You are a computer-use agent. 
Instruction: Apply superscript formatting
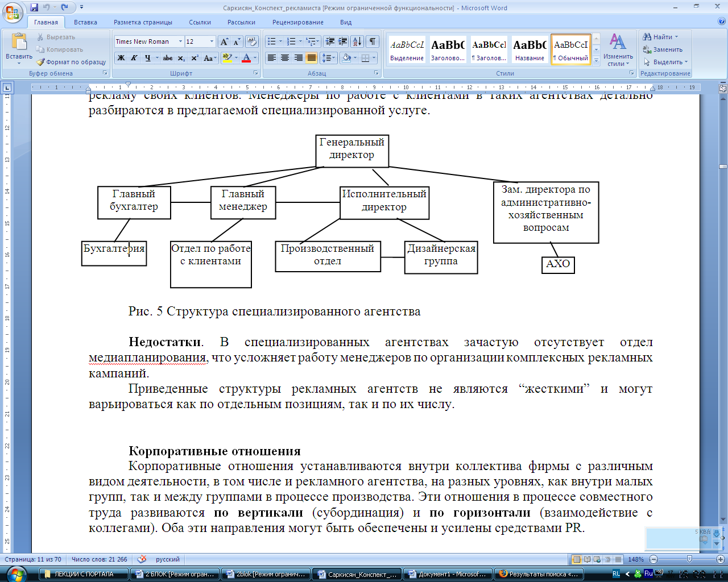click(195, 58)
